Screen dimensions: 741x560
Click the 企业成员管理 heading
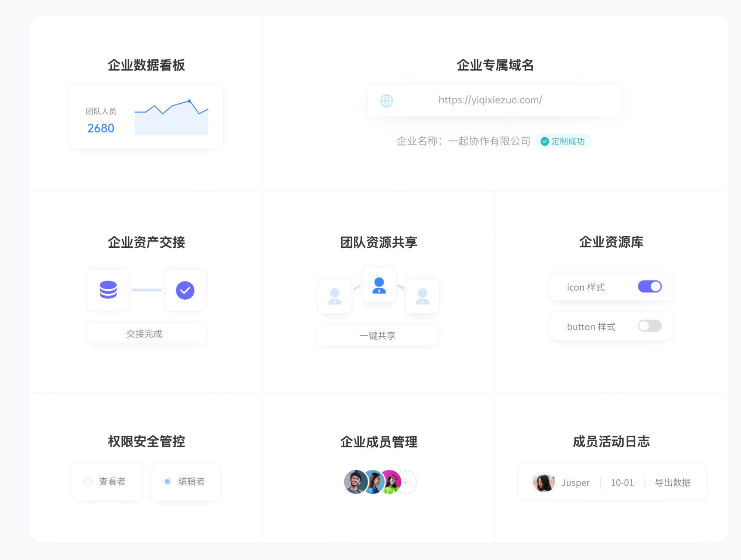(x=379, y=442)
